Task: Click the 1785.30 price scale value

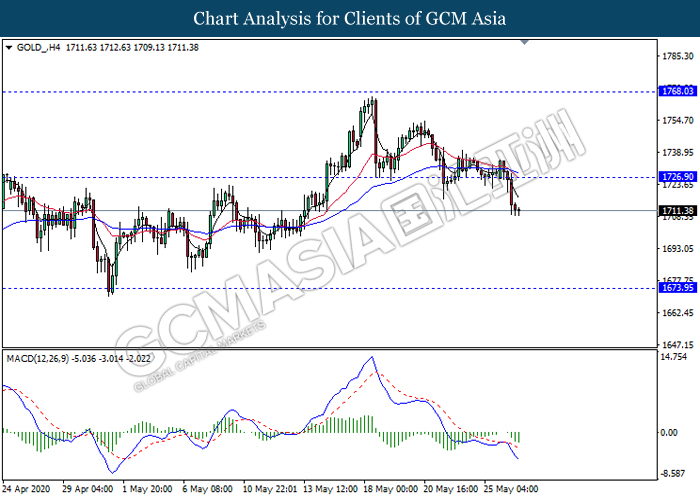Action: pyautogui.click(x=678, y=56)
